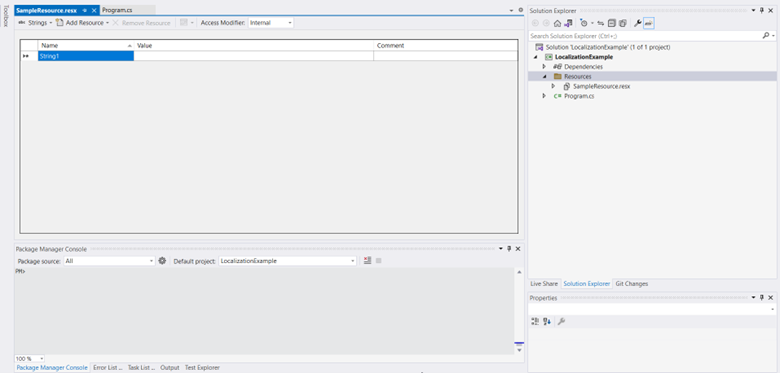780x373 pixels.
Task: Open Properties via Solution Explorer wrench icon
Action: click(637, 23)
